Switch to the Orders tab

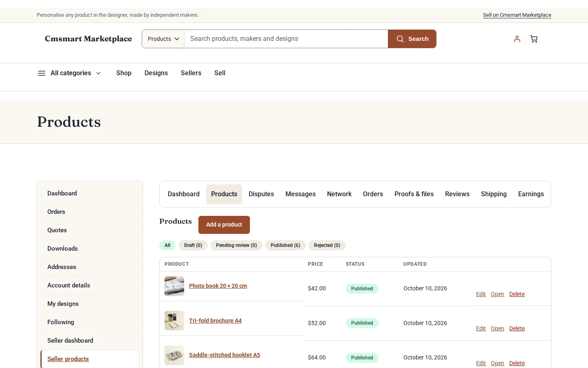point(373,194)
